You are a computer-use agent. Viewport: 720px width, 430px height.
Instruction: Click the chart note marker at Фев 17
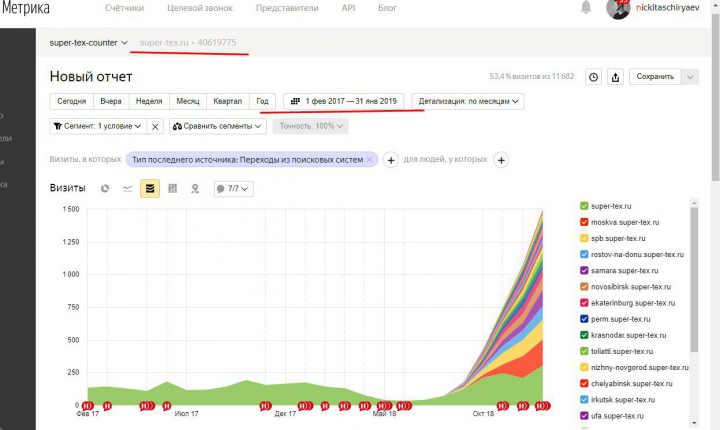[x=88, y=406]
